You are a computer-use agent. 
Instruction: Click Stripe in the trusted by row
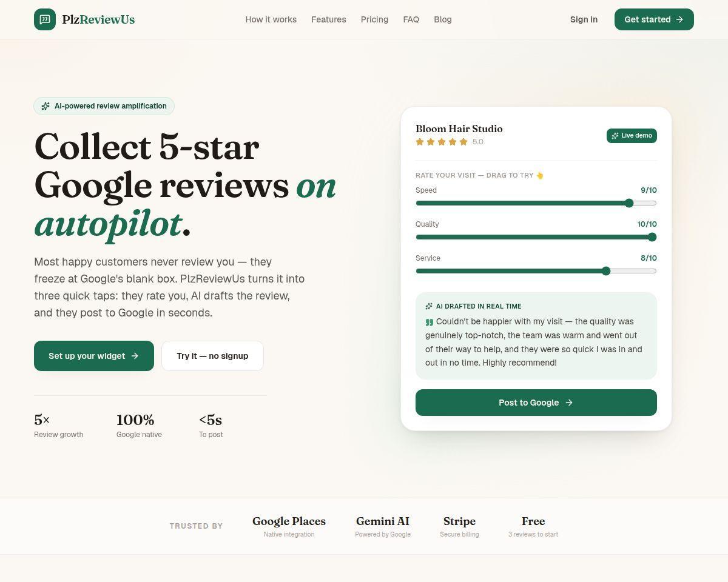click(x=459, y=526)
